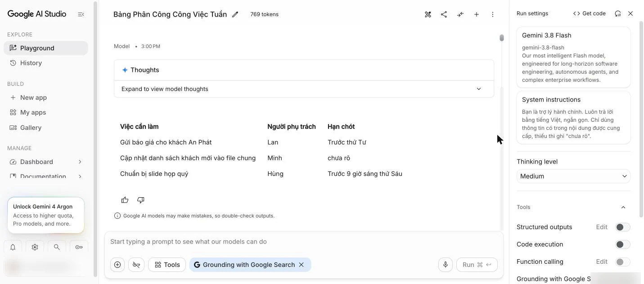Screen dimensions: 644x284
Task: Open the Tools button in prompt bar
Action: (x=167, y=265)
